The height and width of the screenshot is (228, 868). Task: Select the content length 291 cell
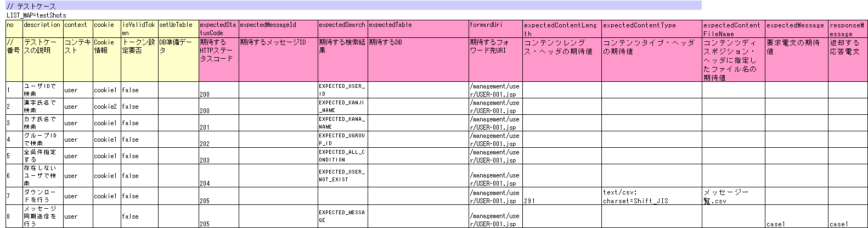point(562,196)
